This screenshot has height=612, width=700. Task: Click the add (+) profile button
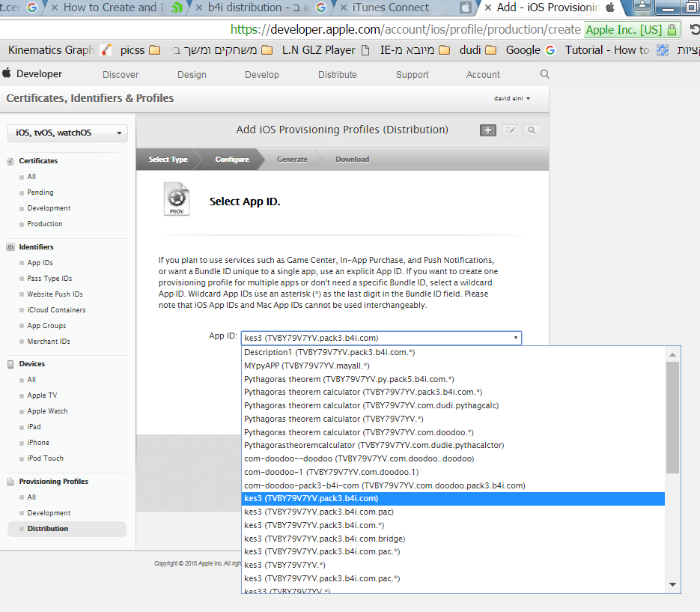[x=488, y=130]
